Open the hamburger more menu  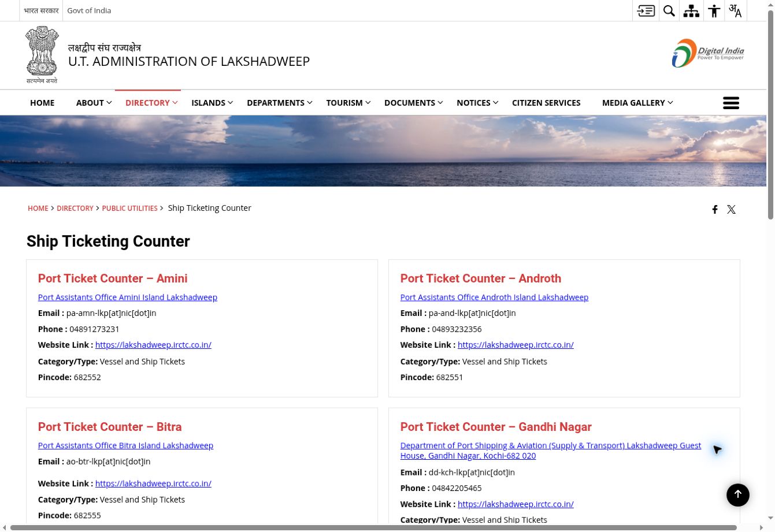pyautogui.click(x=731, y=103)
